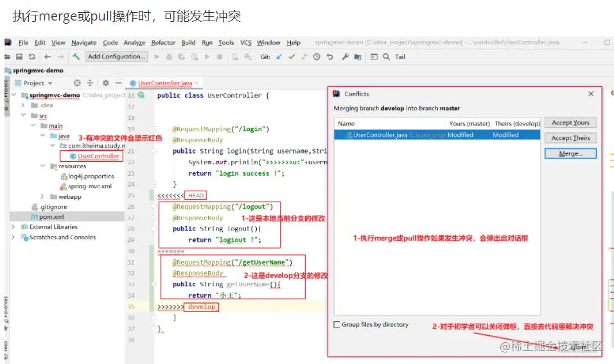Click Accept Yours button
The image size is (614, 364).
[x=570, y=123]
